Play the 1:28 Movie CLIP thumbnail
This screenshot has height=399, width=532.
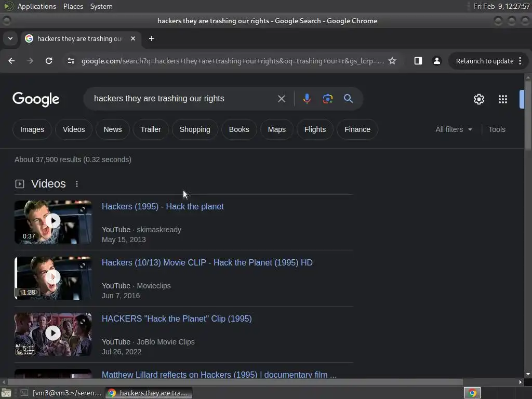(53, 278)
